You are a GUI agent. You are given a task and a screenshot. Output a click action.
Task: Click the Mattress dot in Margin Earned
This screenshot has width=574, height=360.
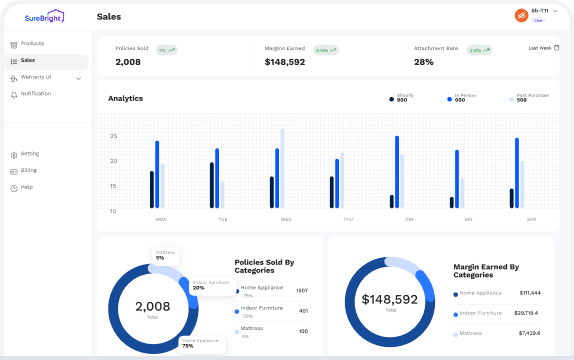click(455, 335)
